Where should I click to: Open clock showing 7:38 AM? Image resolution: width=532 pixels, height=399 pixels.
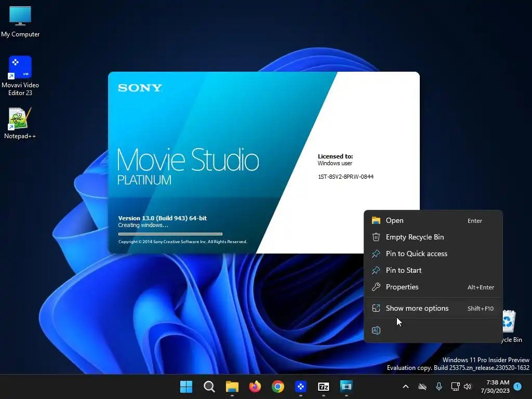(495, 387)
